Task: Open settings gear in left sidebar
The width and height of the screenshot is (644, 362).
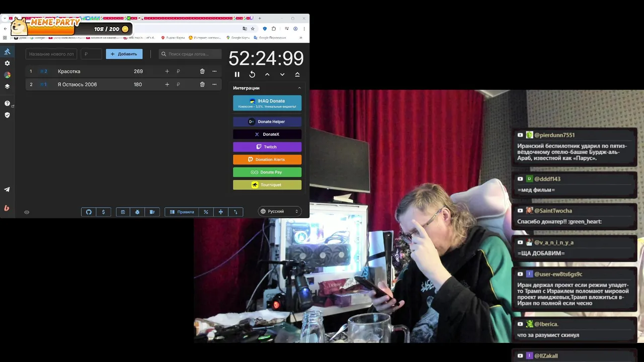Action: point(7,63)
